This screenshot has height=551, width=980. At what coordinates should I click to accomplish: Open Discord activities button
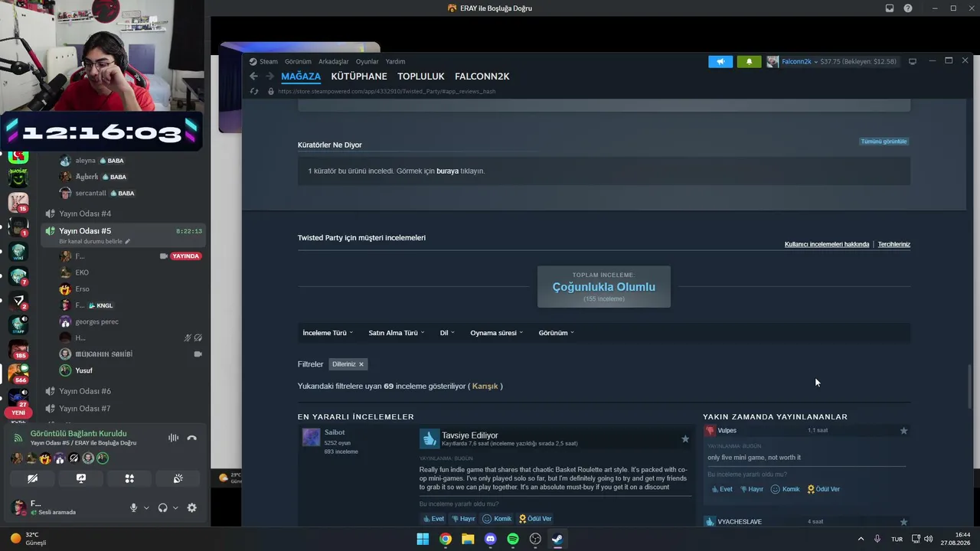tap(129, 478)
